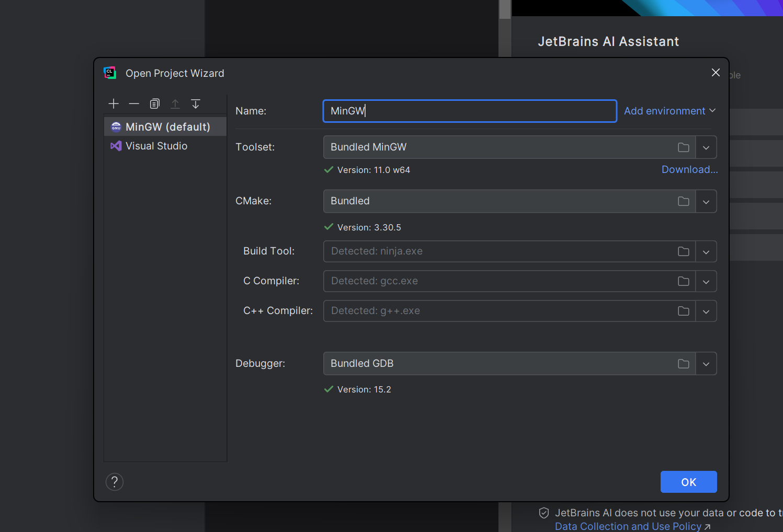Click Version: 15.2 text

click(364, 389)
